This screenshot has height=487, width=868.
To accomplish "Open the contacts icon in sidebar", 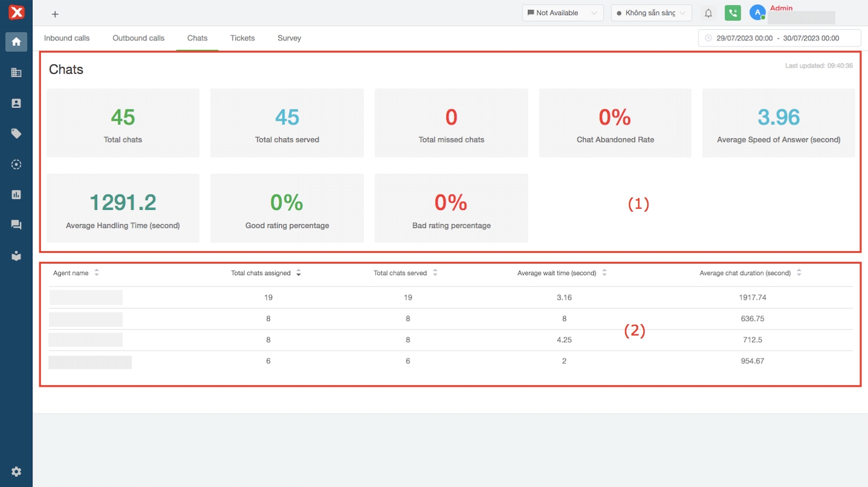I will [x=16, y=103].
